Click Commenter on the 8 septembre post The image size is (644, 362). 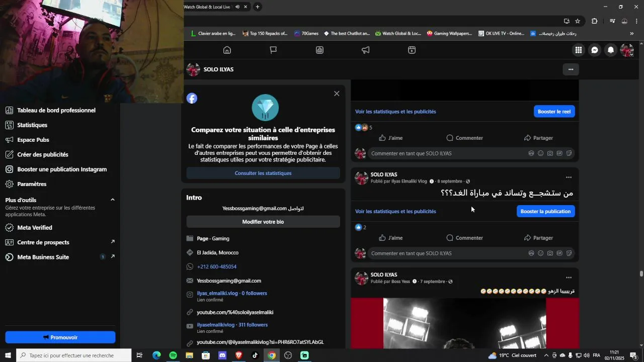pos(465,238)
